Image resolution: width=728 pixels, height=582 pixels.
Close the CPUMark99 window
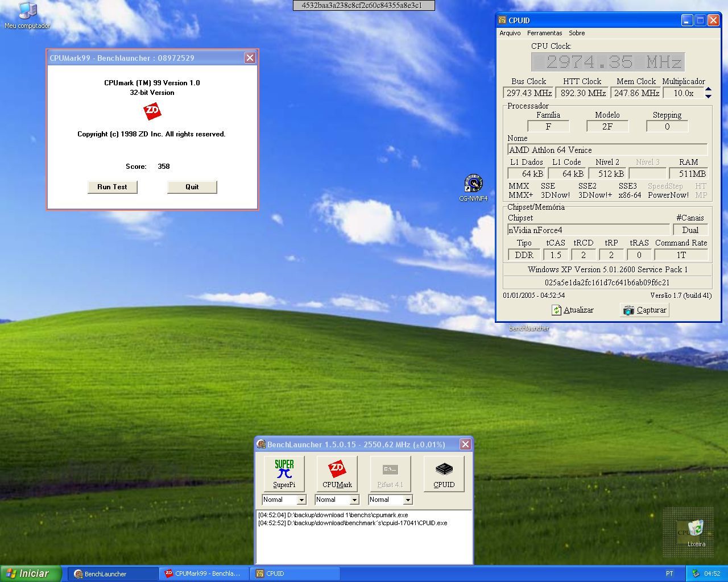[x=250, y=58]
